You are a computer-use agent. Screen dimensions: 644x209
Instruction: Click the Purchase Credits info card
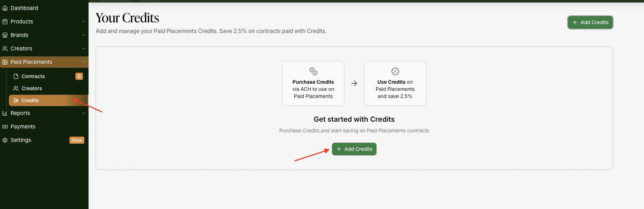(x=313, y=83)
